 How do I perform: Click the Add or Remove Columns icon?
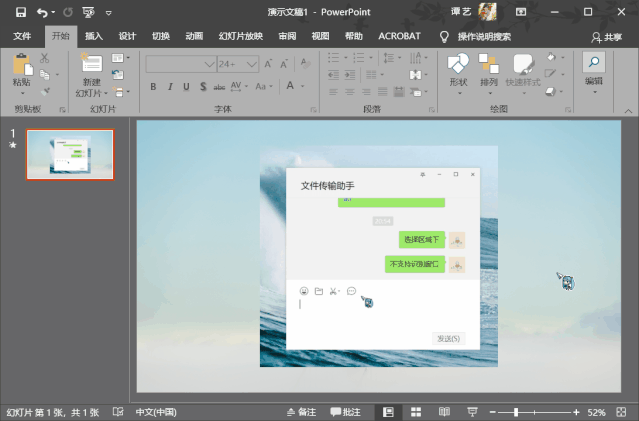[371, 75]
